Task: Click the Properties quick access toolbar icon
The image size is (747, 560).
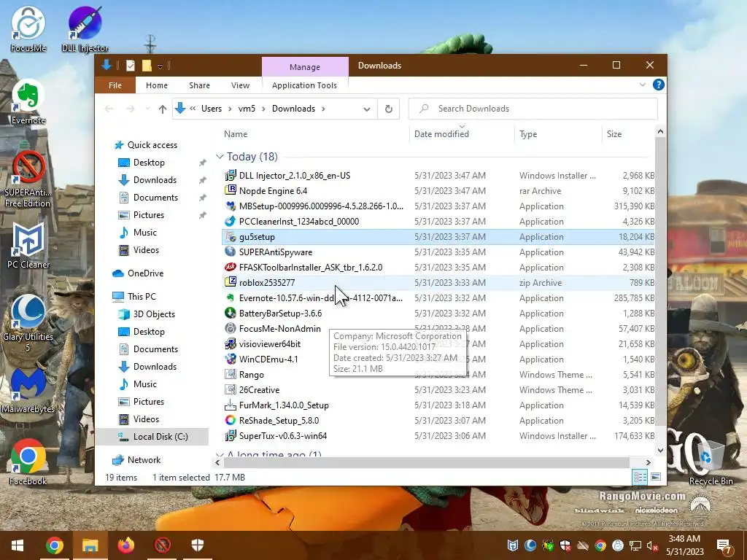Action: pos(131,65)
